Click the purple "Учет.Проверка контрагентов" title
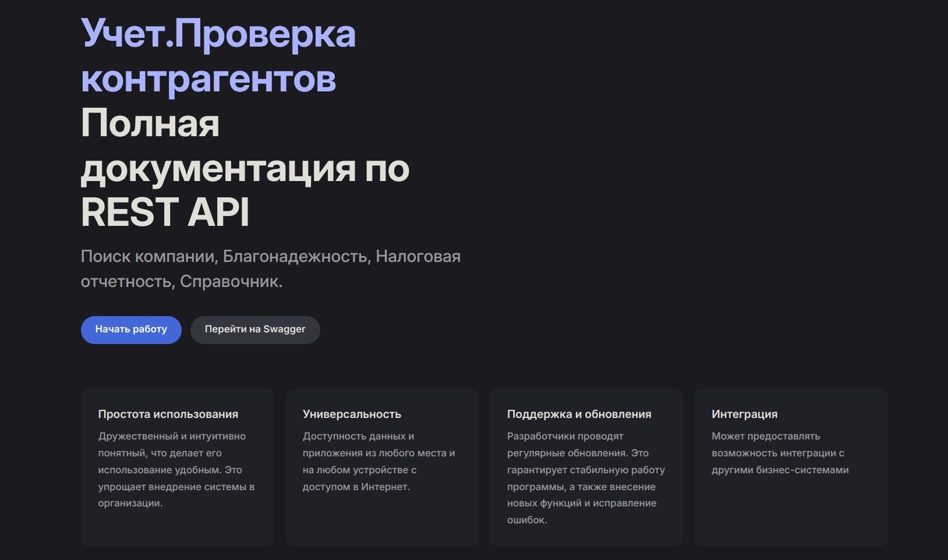The width and height of the screenshot is (948, 560). click(218, 56)
